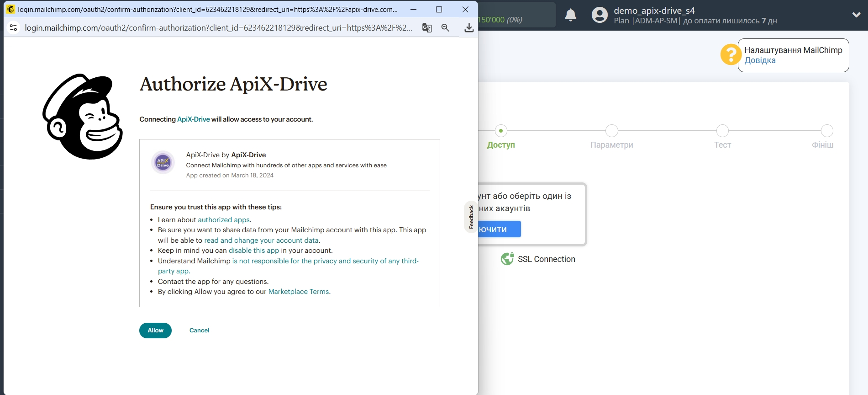Viewport: 868px width, 395px height.
Task: Open read and change your account data link
Action: [x=261, y=240]
